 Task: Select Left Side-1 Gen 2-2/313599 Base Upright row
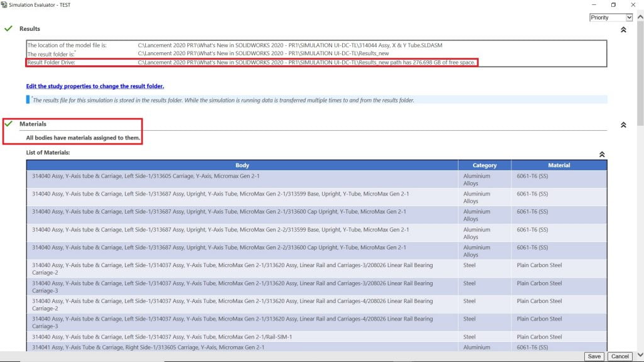(317, 233)
